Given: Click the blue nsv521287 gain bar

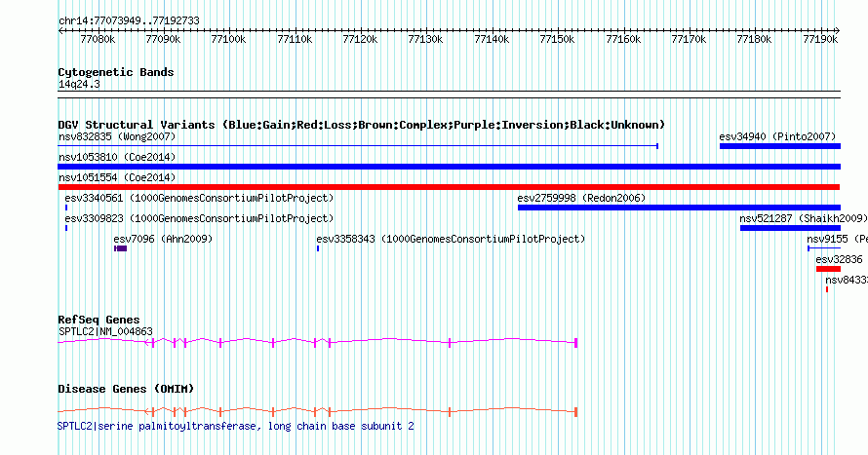Looking at the screenshot, I should click(791, 228).
